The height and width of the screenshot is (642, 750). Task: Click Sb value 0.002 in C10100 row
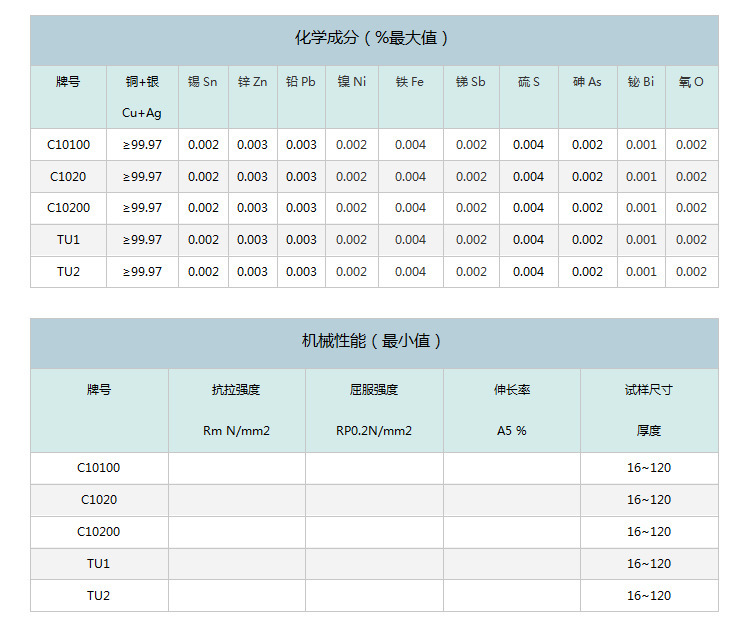471,144
